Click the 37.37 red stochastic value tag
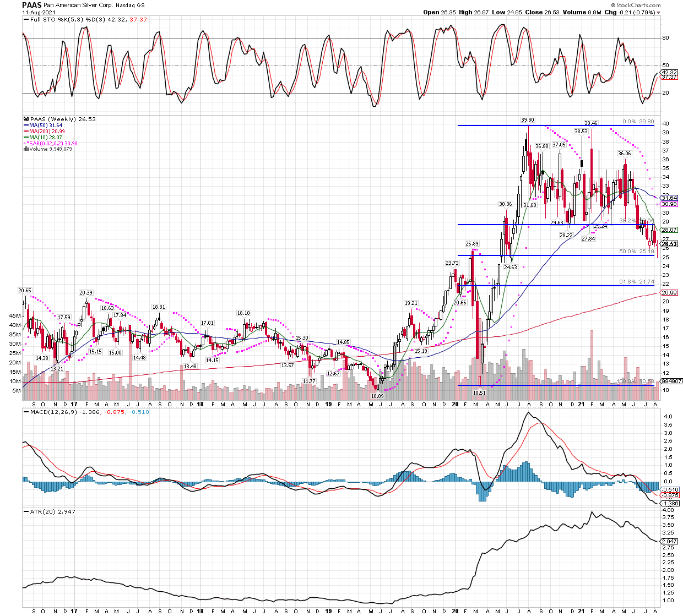This screenshot has height=616, width=683. (669, 77)
